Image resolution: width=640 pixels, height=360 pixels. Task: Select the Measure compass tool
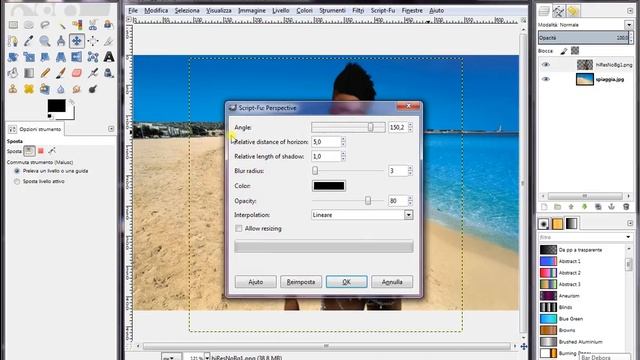[61, 41]
